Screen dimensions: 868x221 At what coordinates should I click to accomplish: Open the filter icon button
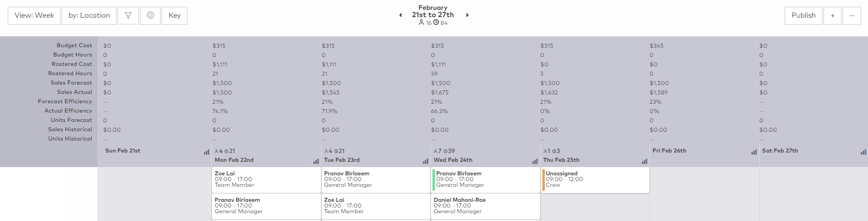[x=128, y=16]
